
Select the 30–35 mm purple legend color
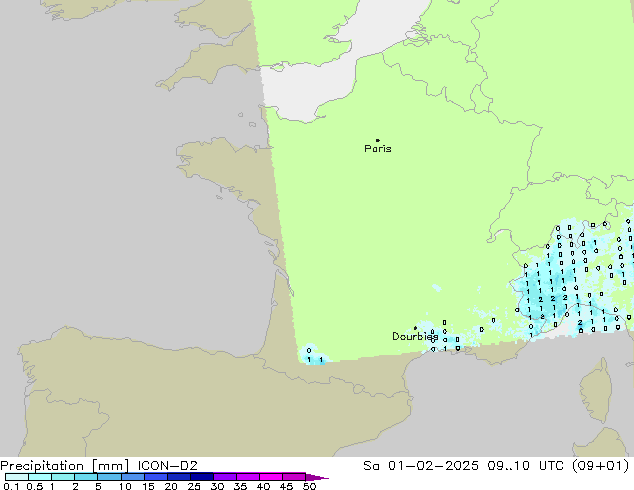pyautogui.click(x=224, y=477)
